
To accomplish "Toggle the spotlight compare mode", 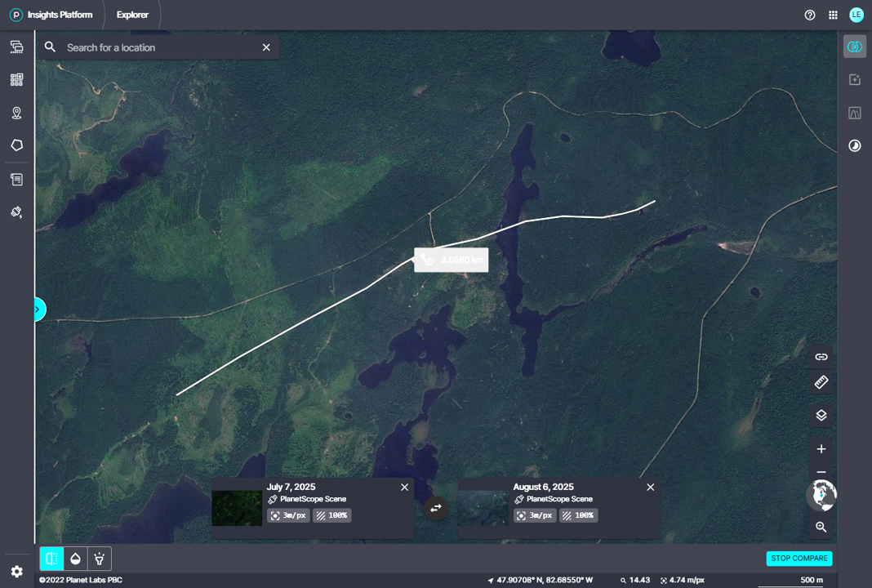I will click(x=99, y=559).
